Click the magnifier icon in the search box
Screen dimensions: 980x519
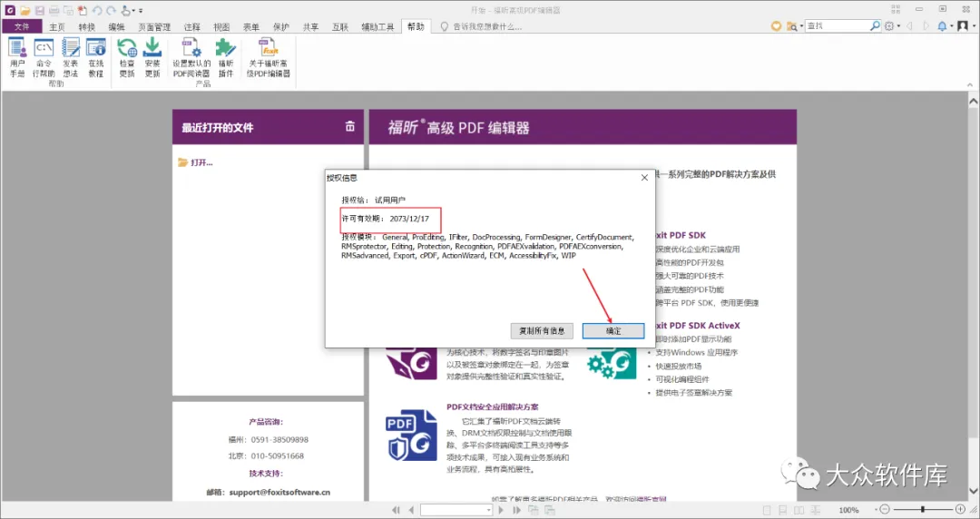[875, 25]
